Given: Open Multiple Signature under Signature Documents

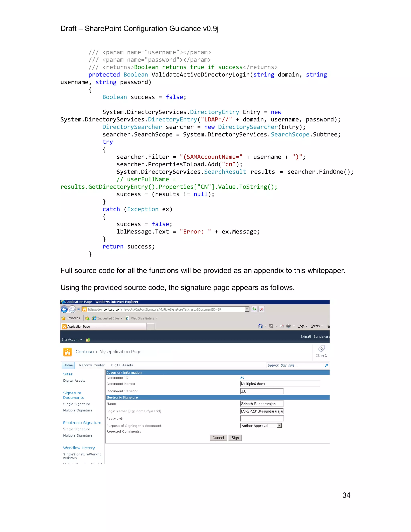Looking at the screenshot, I should coord(78,410).
